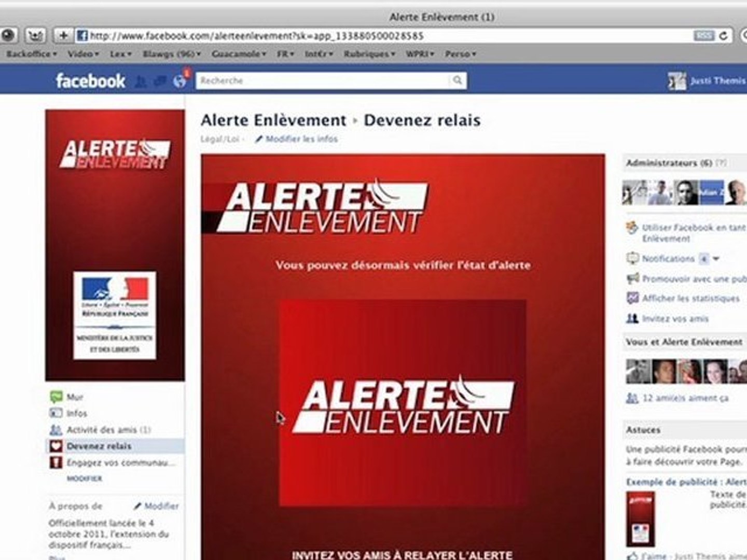Image resolution: width=747 pixels, height=560 pixels.
Task: Click Administrateurs (6) help question mark
Action: 721,163
